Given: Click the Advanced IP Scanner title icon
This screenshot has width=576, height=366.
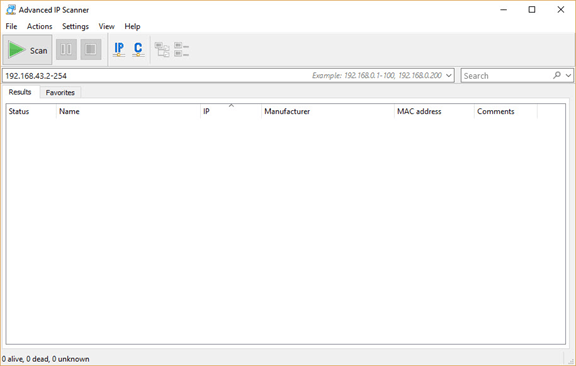Looking at the screenshot, I should (11, 10).
